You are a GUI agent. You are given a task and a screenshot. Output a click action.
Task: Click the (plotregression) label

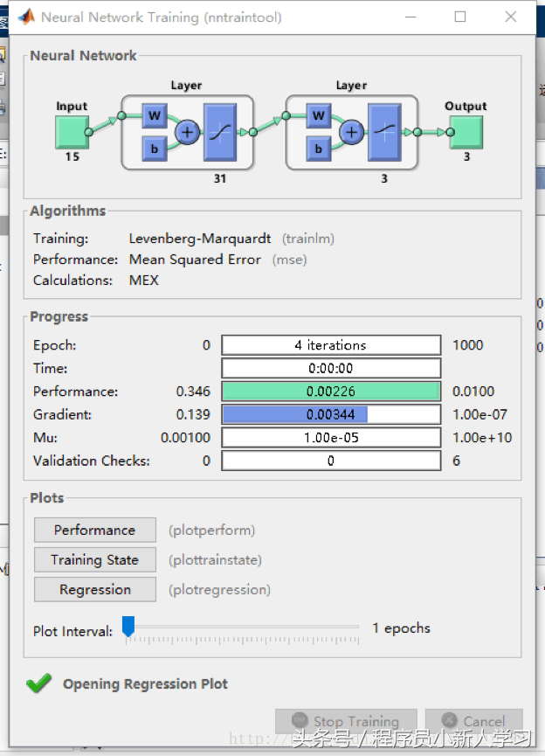pyautogui.click(x=219, y=590)
